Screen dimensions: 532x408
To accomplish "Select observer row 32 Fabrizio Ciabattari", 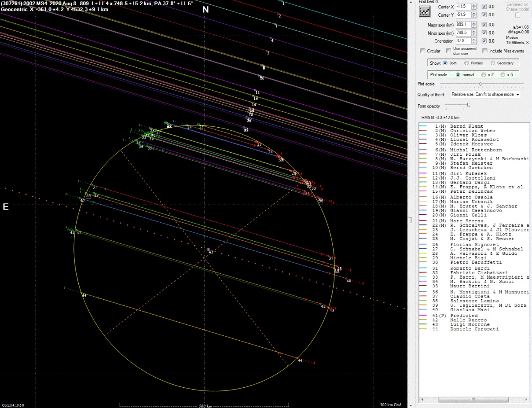I will pos(474,273).
